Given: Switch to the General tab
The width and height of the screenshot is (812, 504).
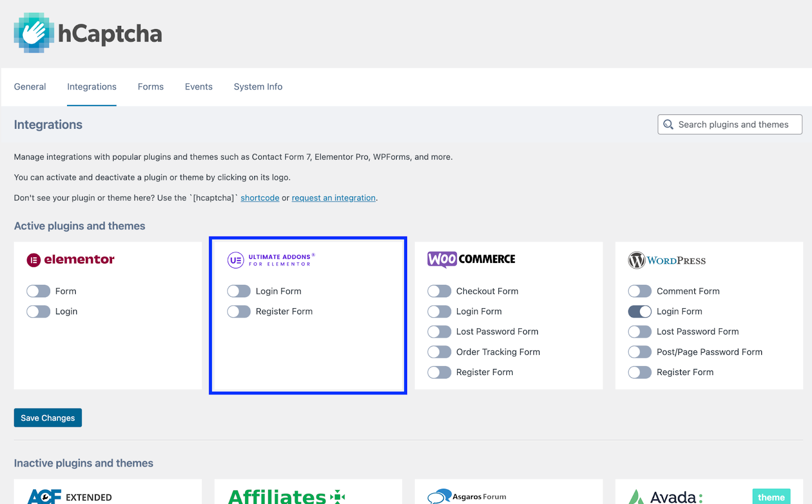Looking at the screenshot, I should [30, 87].
